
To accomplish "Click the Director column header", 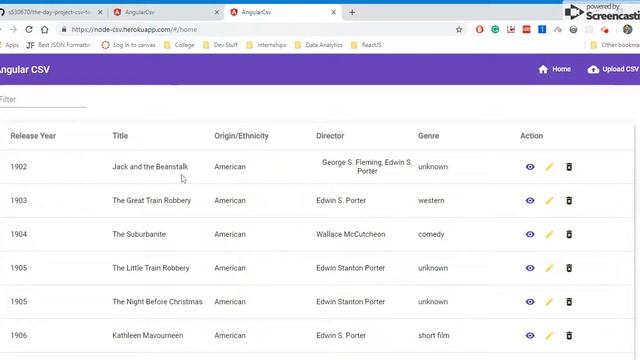I will [330, 136].
